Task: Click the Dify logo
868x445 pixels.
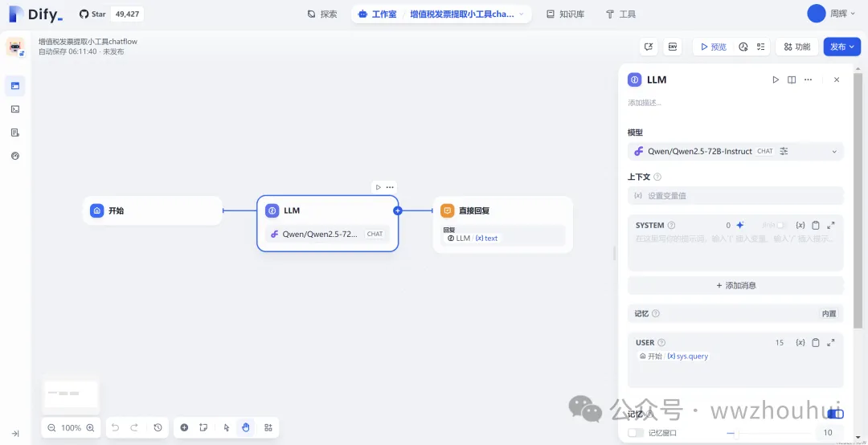Action: point(36,14)
